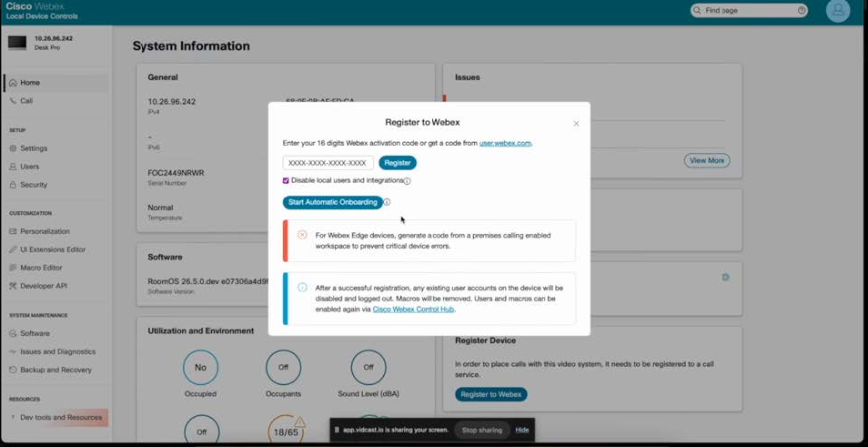Screen dimensions: 868x447
Task: Click the search magnifier icon
Action: pos(698,11)
